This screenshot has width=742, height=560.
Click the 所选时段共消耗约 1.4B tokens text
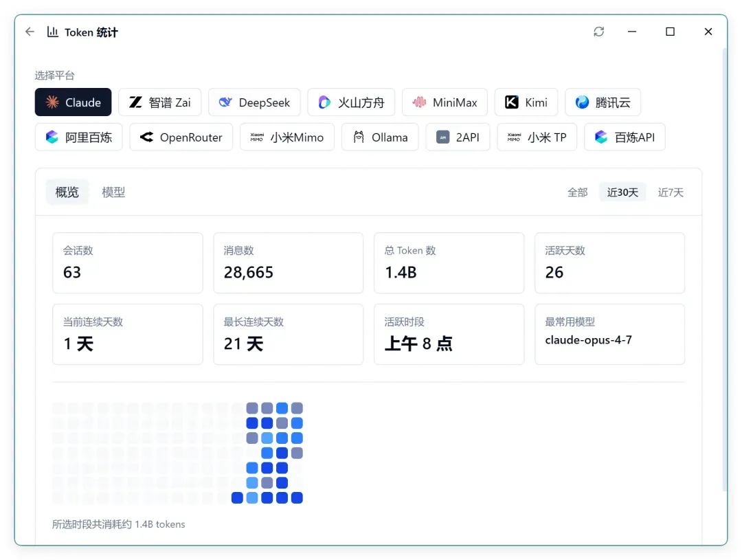(x=118, y=524)
